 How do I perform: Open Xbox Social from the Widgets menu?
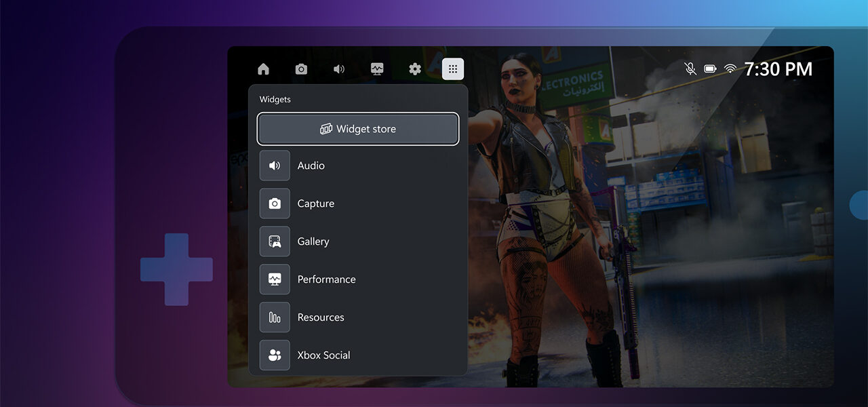[x=323, y=355]
